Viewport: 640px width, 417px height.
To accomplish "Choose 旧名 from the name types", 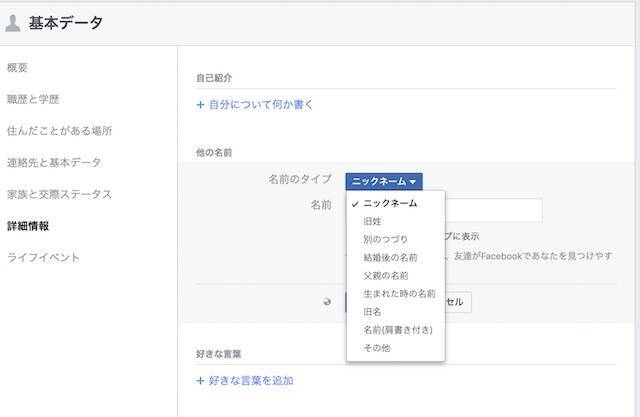I will coord(372,311).
